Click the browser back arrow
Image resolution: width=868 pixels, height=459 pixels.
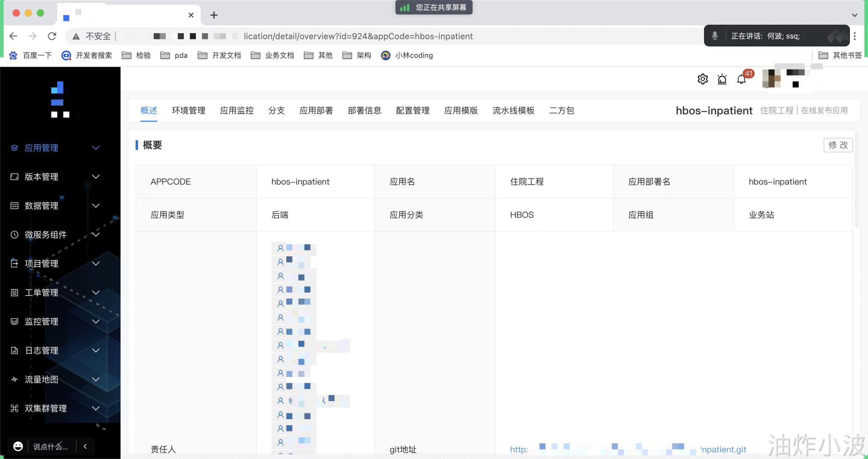[13, 36]
